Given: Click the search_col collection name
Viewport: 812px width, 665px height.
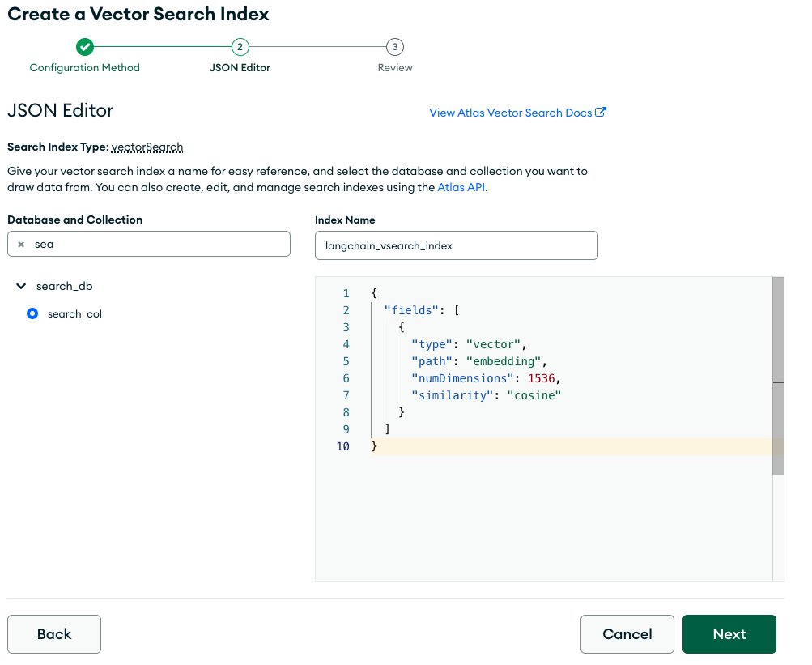Looking at the screenshot, I should (74, 313).
